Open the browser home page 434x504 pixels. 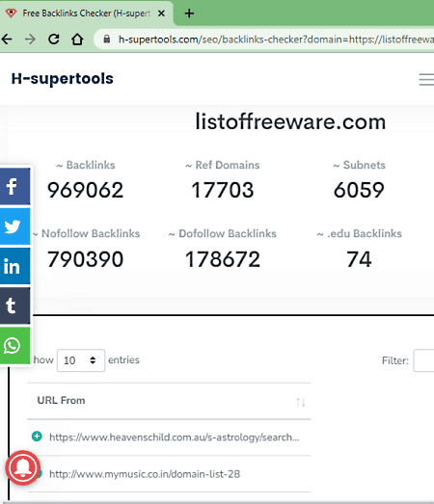77,40
